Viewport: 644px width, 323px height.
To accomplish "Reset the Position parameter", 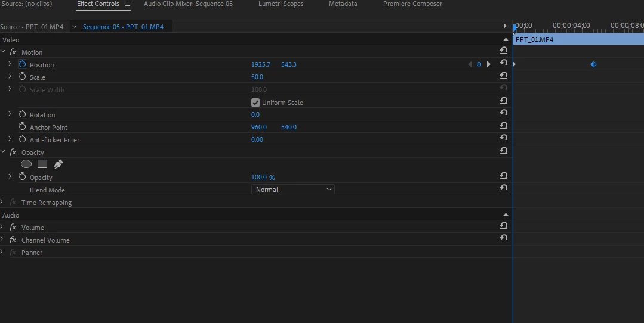I will [x=504, y=63].
